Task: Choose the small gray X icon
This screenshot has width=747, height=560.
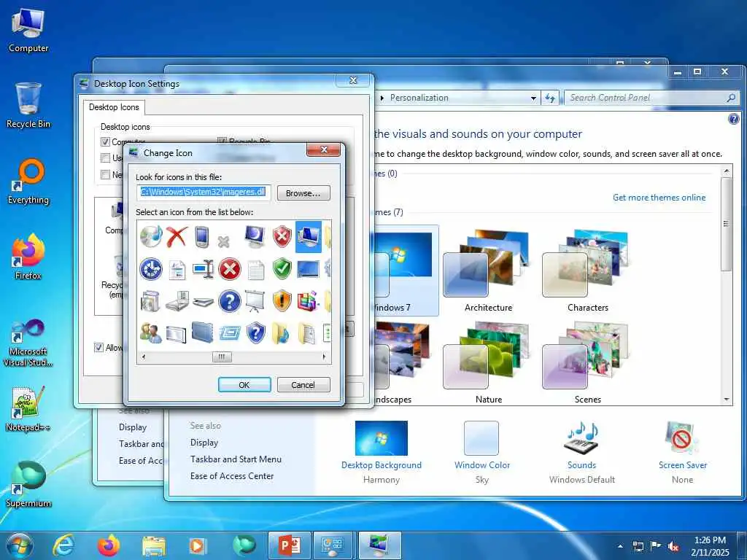Action: [x=224, y=242]
